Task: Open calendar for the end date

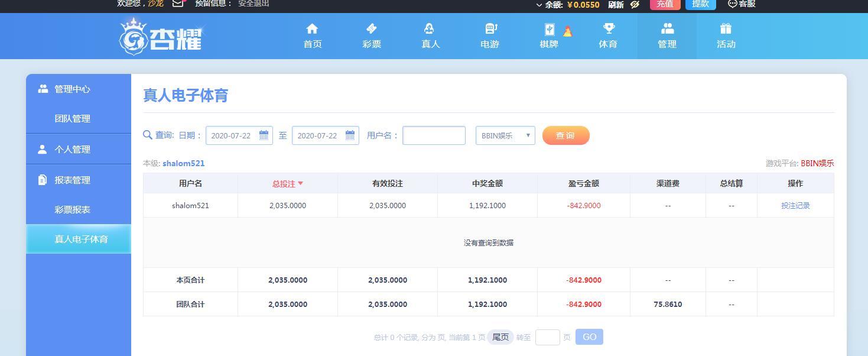Action: [350, 135]
